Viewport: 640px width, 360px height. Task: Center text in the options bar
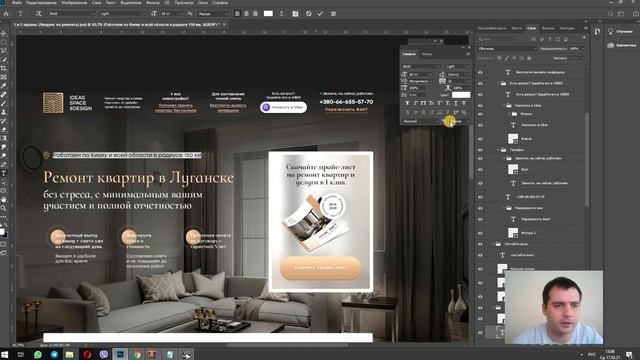click(x=247, y=13)
